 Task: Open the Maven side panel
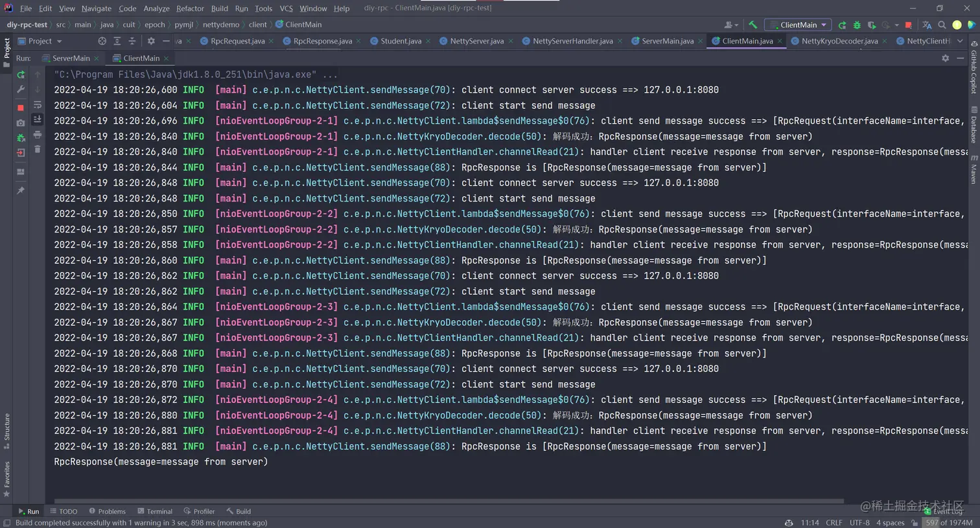(974, 169)
